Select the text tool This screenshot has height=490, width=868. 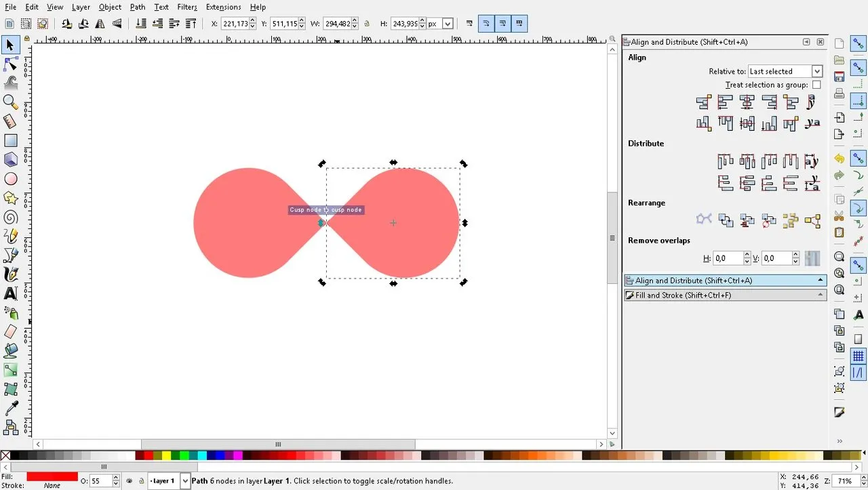(11, 294)
